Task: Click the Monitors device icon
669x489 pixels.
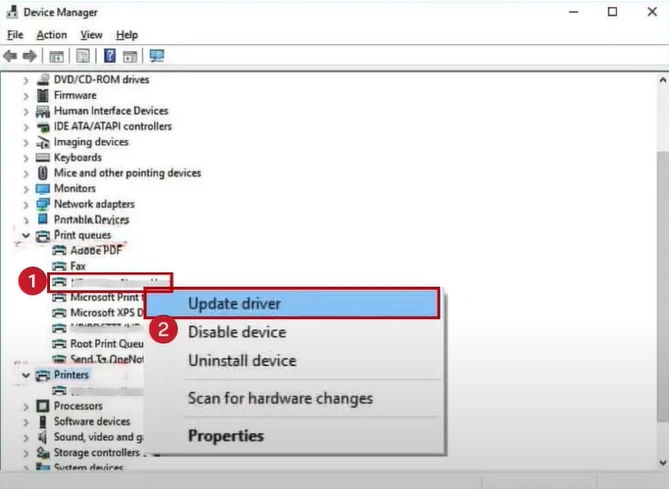Action: click(43, 189)
